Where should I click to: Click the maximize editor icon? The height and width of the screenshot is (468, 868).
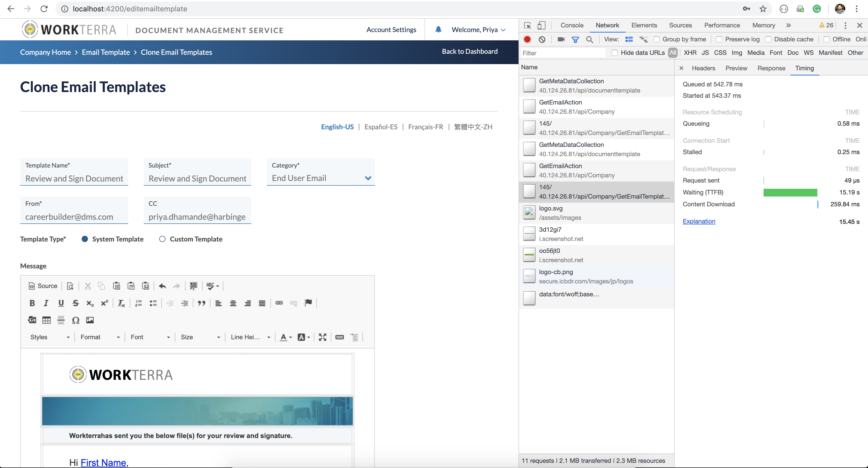pos(323,337)
